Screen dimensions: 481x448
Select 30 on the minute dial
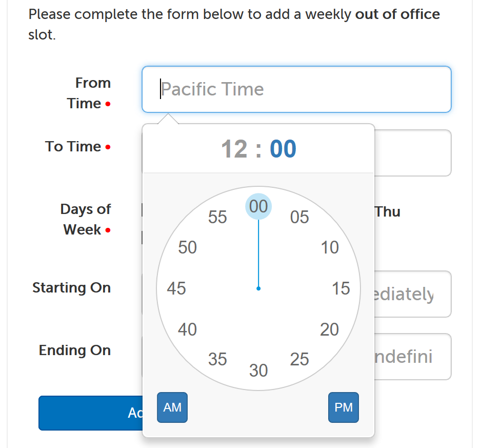coord(258,370)
